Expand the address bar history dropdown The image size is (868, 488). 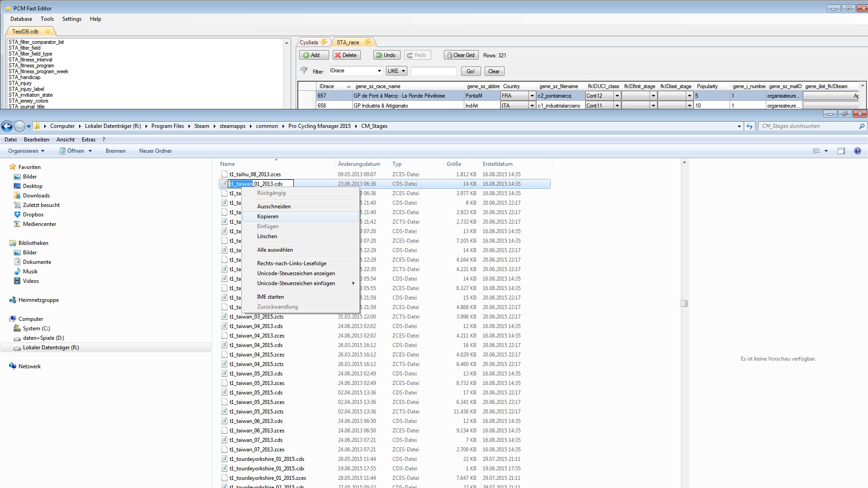[739, 126]
